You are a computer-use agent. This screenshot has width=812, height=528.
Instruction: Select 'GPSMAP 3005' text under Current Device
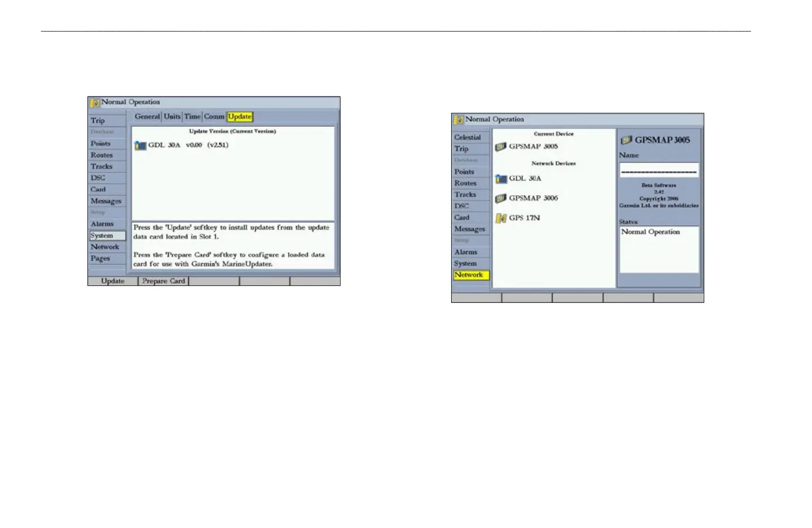[533, 147]
